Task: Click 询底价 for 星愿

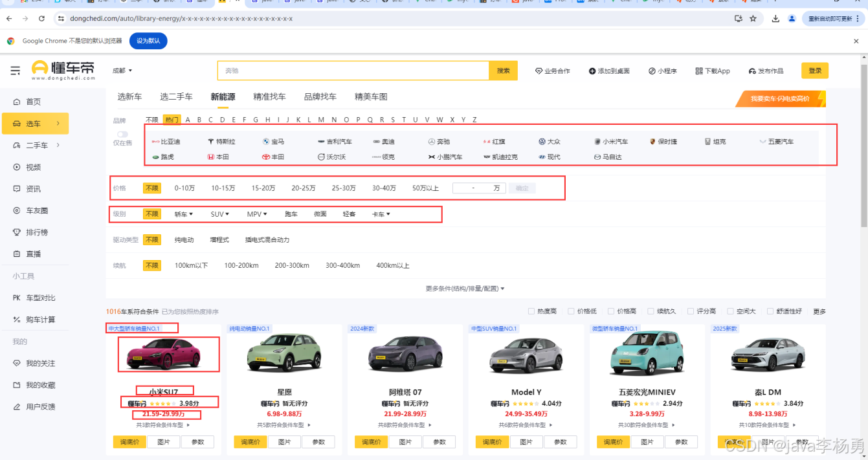Action: (x=250, y=442)
